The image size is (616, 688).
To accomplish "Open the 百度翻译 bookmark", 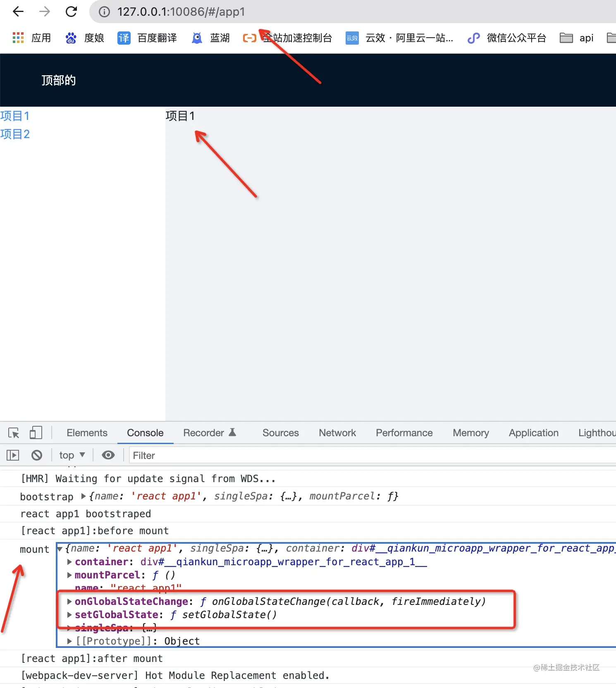I will click(x=147, y=38).
